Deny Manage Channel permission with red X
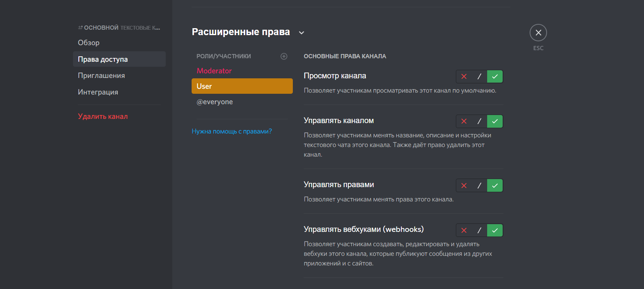This screenshot has height=289, width=644. [464, 121]
